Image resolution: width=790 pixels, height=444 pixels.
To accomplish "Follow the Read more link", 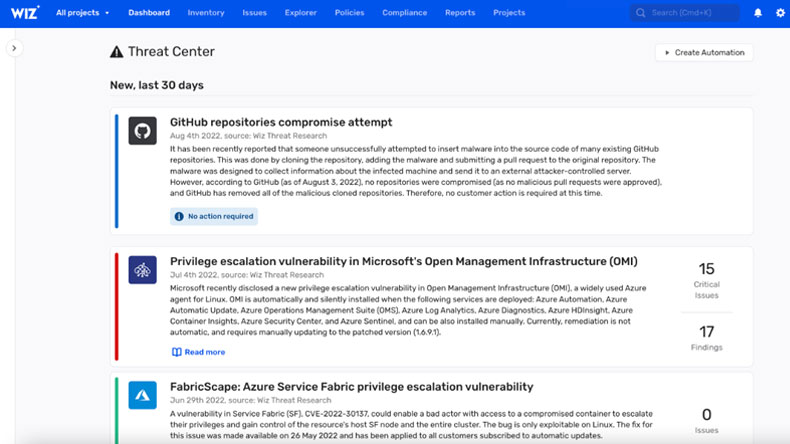I will point(204,352).
